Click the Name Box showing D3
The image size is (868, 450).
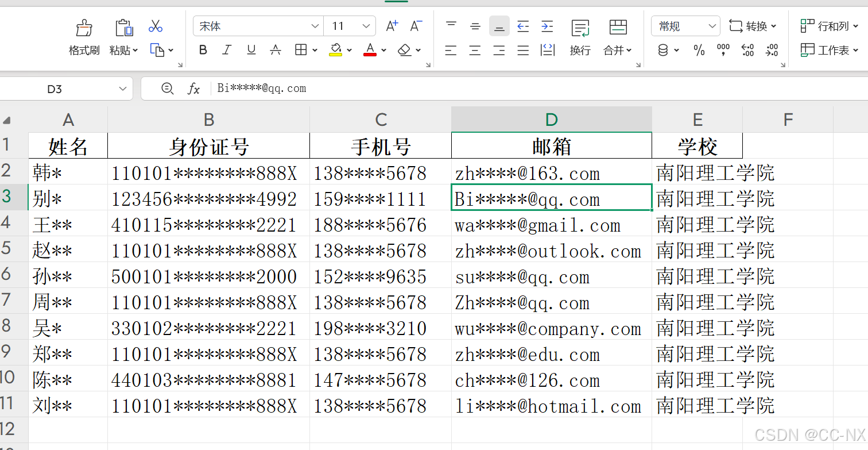[55, 89]
